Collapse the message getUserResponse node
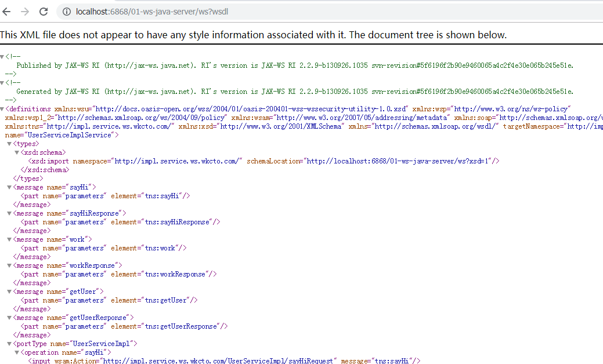Viewport: 603px width, 364px height. 9,318
